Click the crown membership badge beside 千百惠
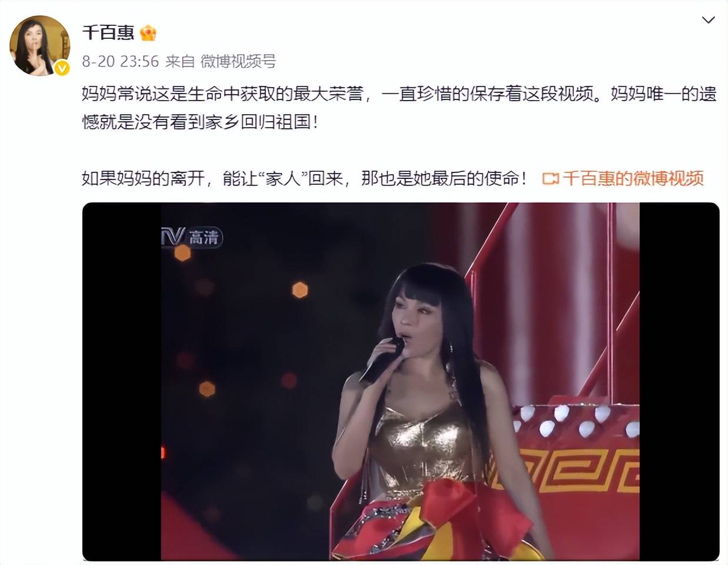Viewport: 728px width, 565px height. pyautogui.click(x=148, y=33)
